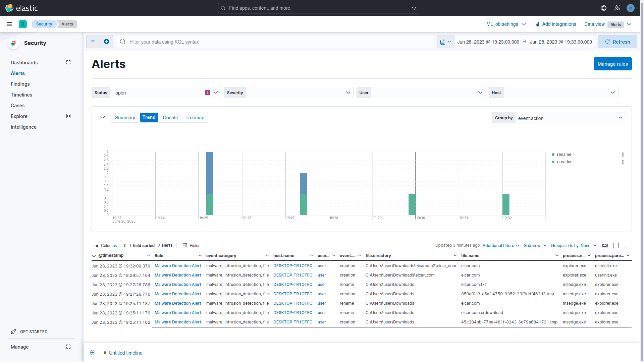Toggle creation series in chart legend
This screenshot has height=362, width=644.
pyautogui.click(x=565, y=162)
